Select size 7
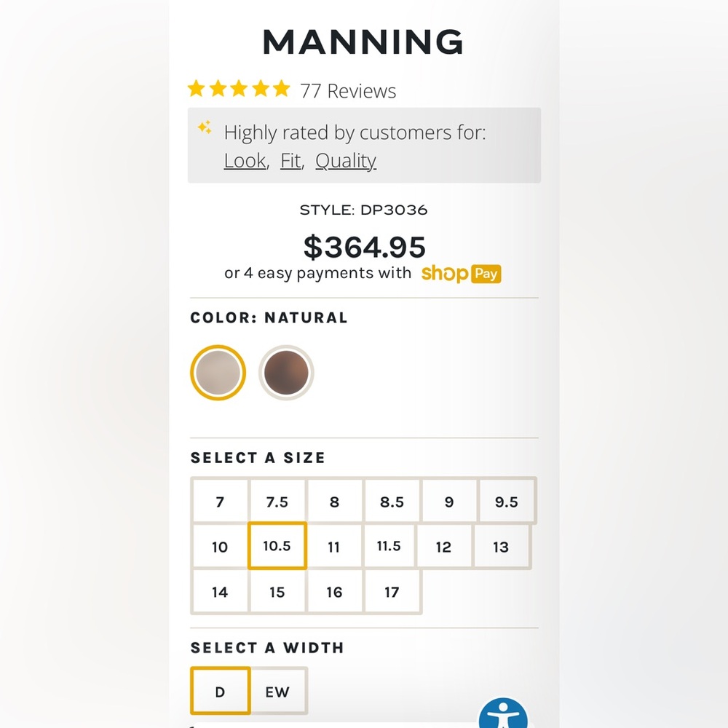Screen dimensions: 728x728 tap(220, 502)
